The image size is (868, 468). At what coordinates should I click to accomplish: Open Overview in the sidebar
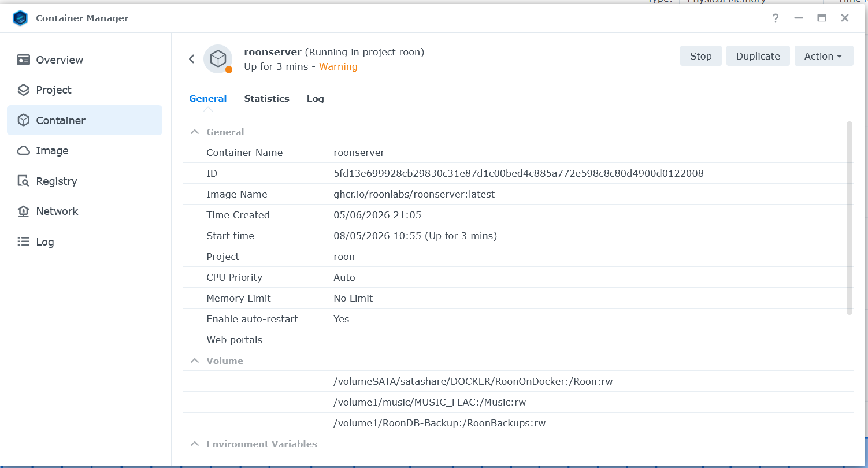tap(84, 60)
